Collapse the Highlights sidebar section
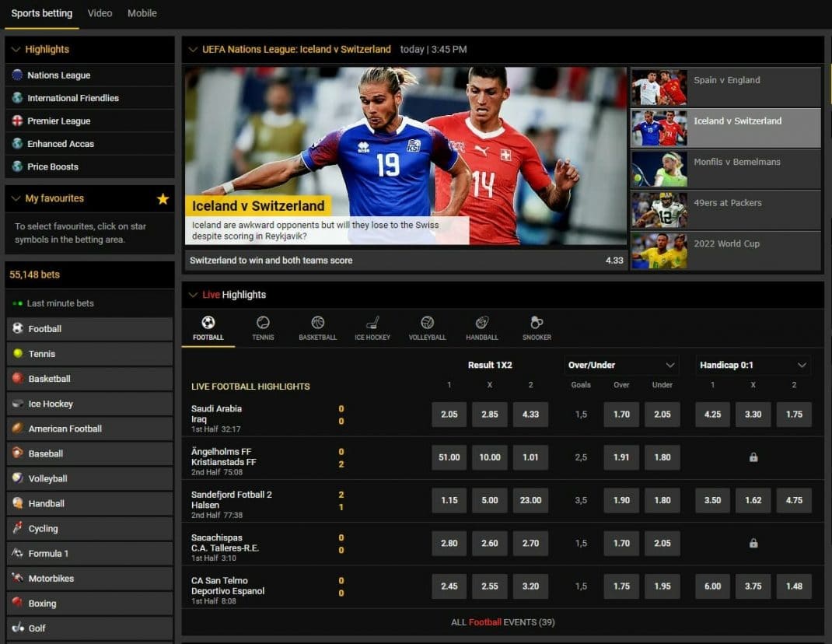The height and width of the screenshot is (644, 832). (16, 49)
